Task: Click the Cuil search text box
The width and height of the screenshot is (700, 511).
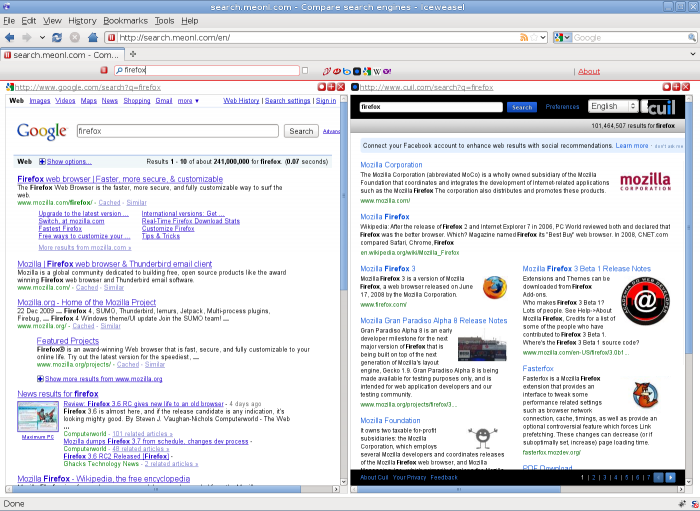Action: click(x=431, y=107)
